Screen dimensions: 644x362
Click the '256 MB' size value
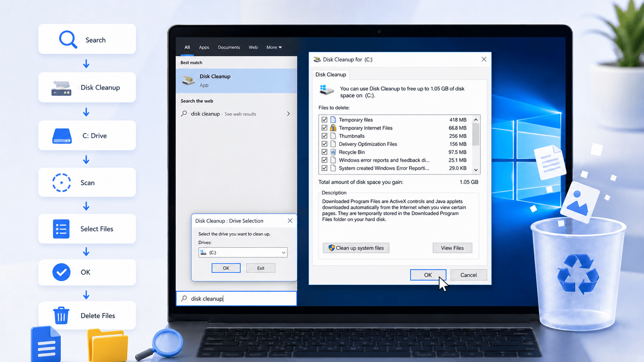click(458, 136)
